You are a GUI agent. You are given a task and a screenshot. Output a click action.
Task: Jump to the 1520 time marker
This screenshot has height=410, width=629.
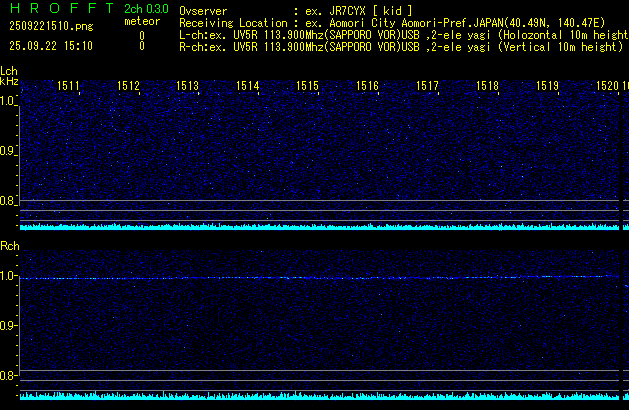pyautogui.click(x=607, y=87)
